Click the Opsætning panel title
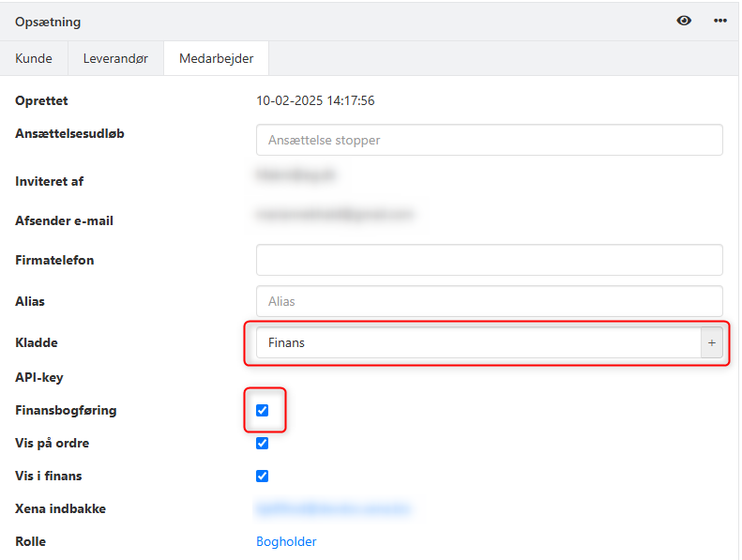This screenshot has width=742, height=560. tap(48, 22)
